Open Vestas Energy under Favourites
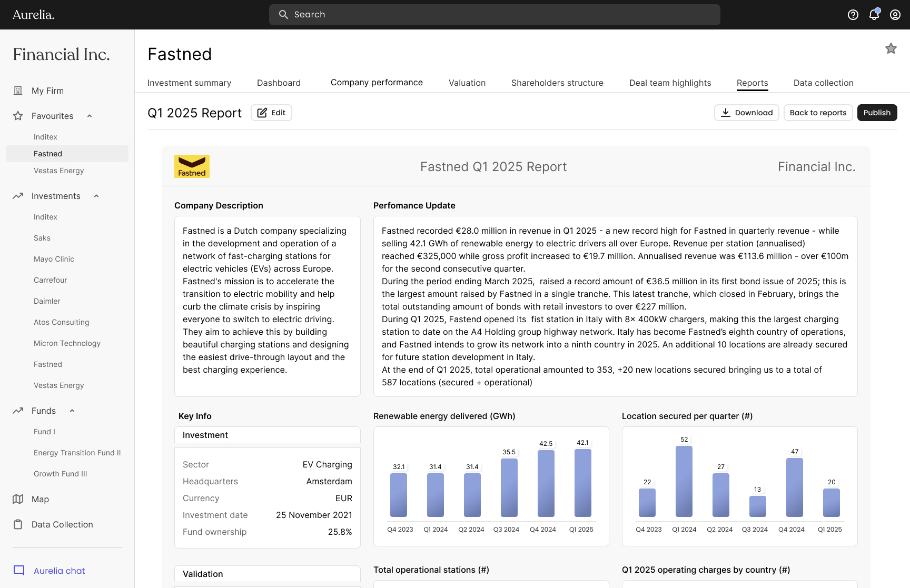 [58, 171]
